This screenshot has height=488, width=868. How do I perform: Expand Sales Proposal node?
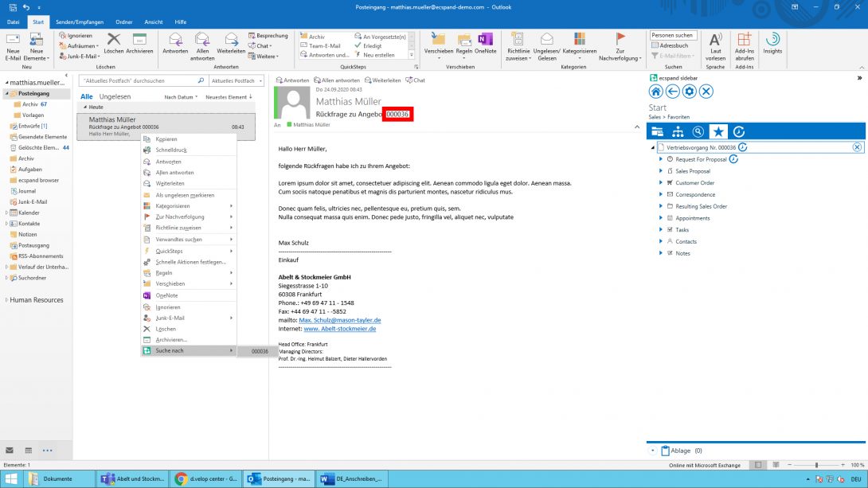[660, 171]
